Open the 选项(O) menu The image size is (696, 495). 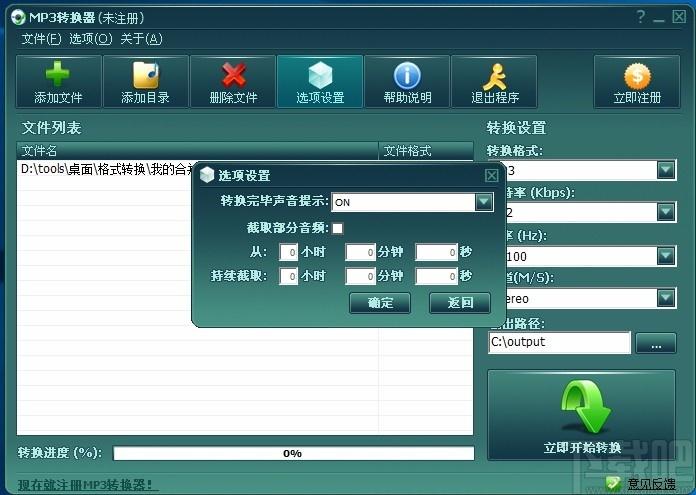[x=91, y=39]
